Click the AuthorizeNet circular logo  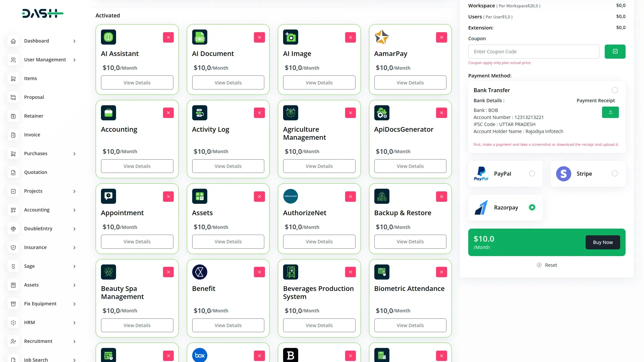coord(290,196)
